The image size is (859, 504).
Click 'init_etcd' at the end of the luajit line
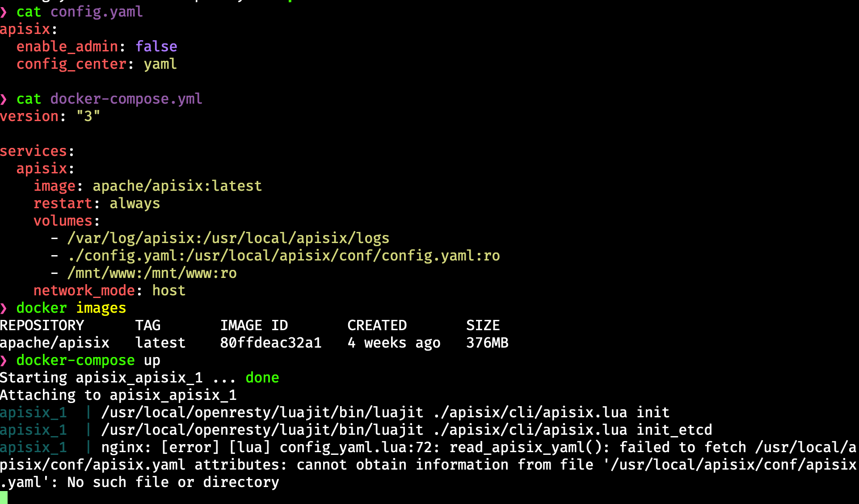click(x=674, y=430)
